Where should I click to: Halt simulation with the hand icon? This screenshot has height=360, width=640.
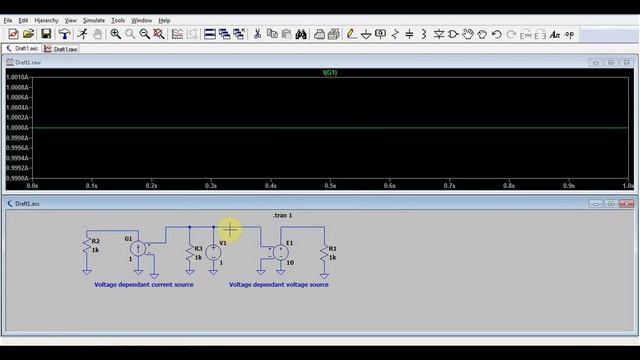pyautogui.click(x=97, y=34)
